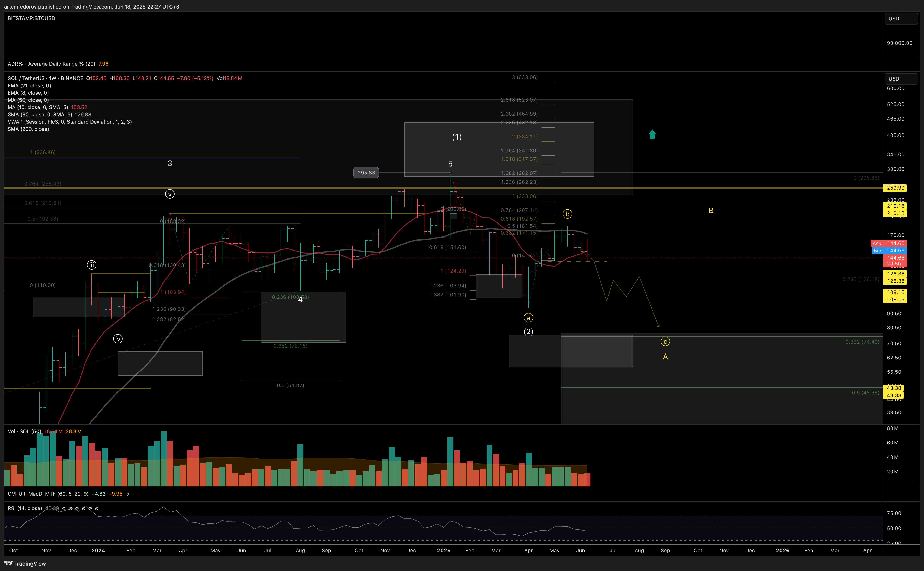
Task: Select the SMA (200, close) legend
Action: pyautogui.click(x=28, y=129)
